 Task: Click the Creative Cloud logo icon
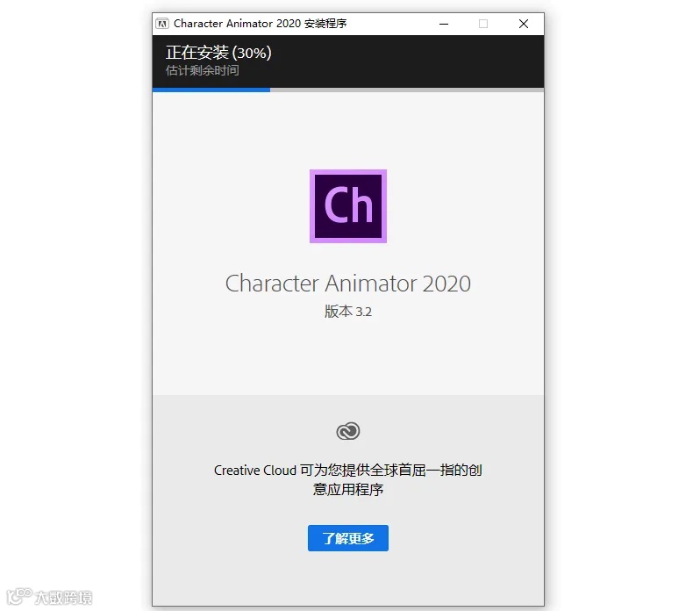click(x=347, y=431)
